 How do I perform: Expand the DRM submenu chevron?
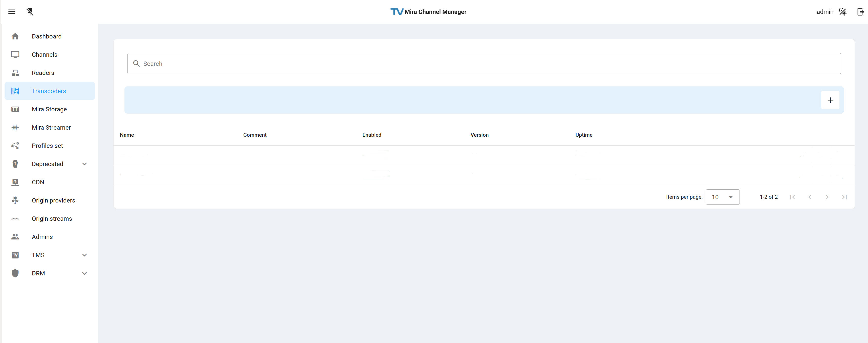point(84,273)
